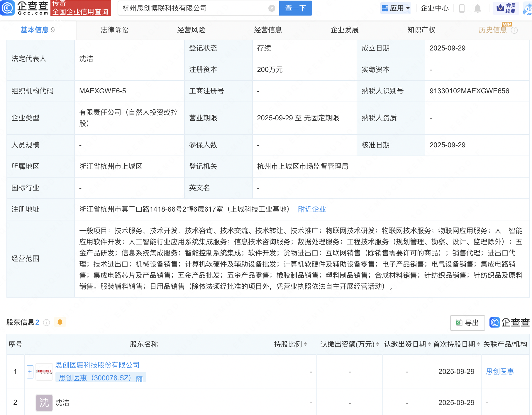Switch to the 知识产权 tab
The image size is (532, 415).
pos(421,30)
